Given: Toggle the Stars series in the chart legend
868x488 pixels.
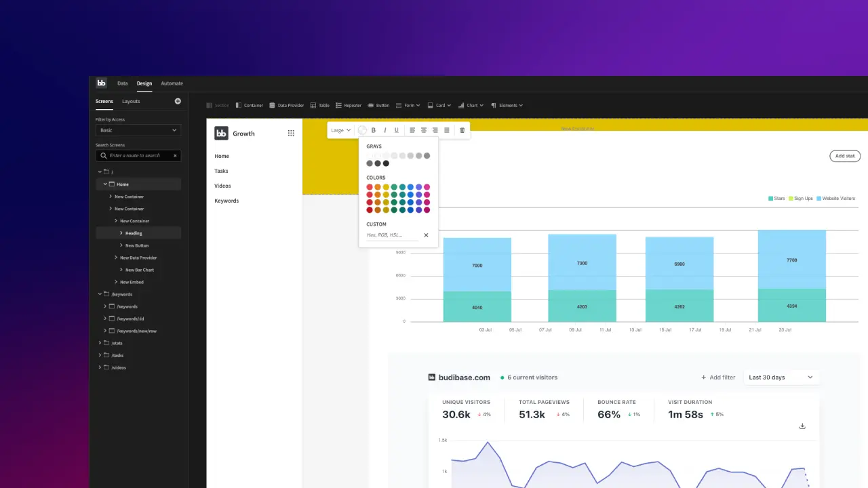Looking at the screenshot, I should point(776,199).
